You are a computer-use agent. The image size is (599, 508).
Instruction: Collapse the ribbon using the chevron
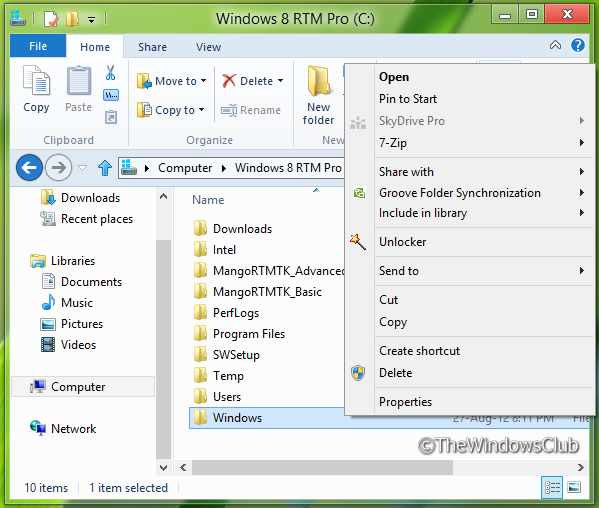[555, 45]
